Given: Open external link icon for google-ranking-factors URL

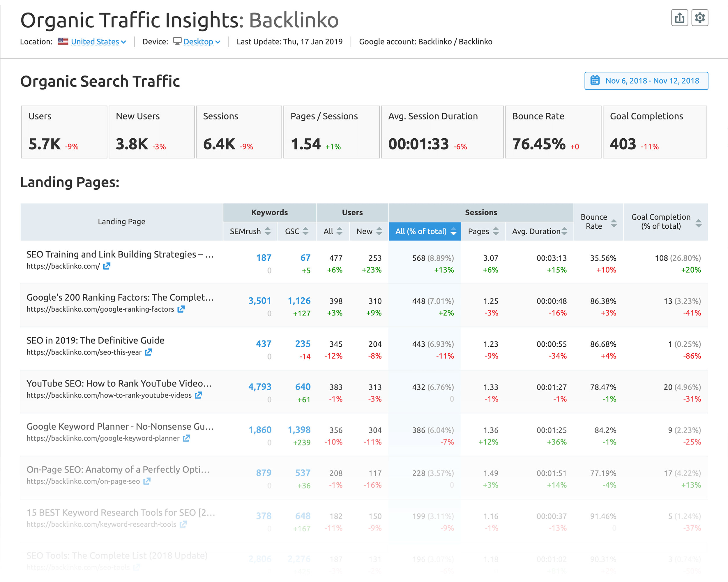Looking at the screenshot, I should (181, 309).
